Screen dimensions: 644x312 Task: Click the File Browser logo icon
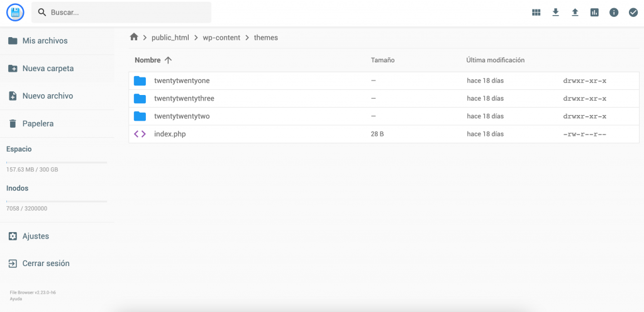click(15, 12)
